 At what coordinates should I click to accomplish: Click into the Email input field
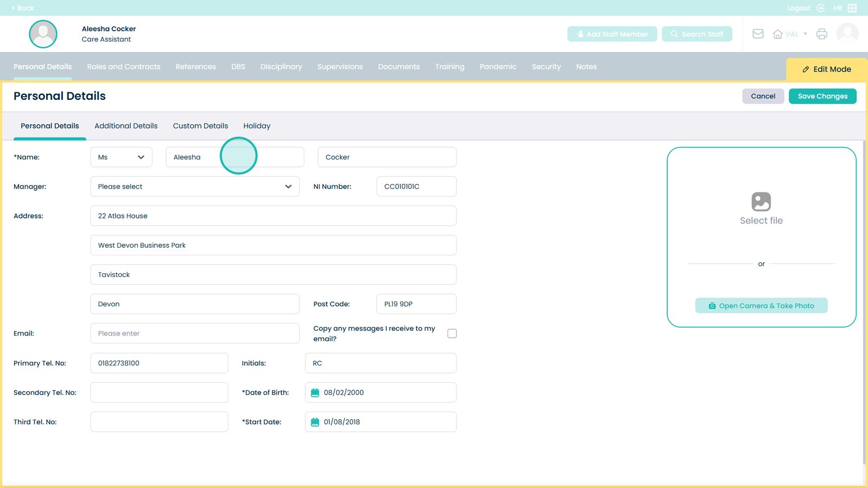point(195,333)
